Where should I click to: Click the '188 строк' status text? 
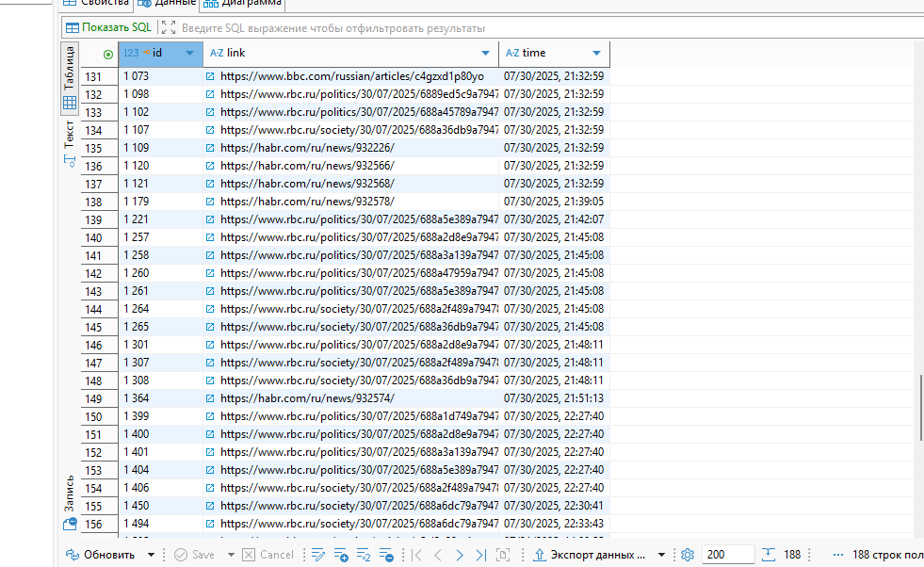point(887,555)
